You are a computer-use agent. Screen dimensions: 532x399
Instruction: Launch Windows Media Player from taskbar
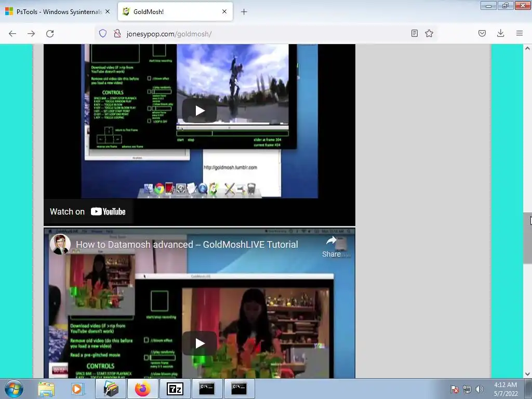(77, 389)
